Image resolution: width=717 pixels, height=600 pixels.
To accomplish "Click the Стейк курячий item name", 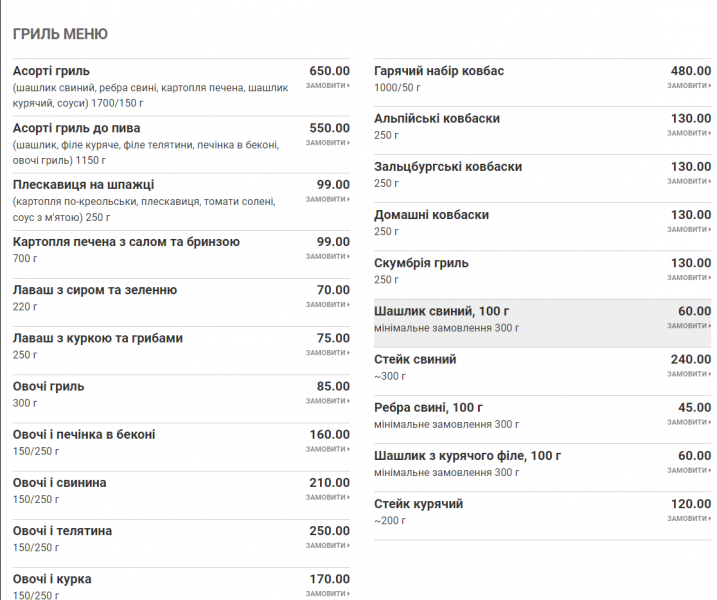I will point(418,504).
